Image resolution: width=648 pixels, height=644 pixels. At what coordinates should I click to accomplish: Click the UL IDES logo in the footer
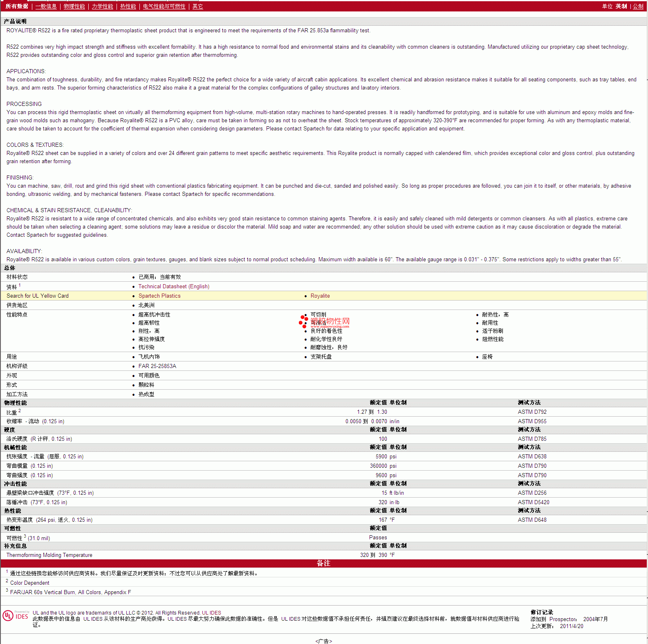point(16,616)
